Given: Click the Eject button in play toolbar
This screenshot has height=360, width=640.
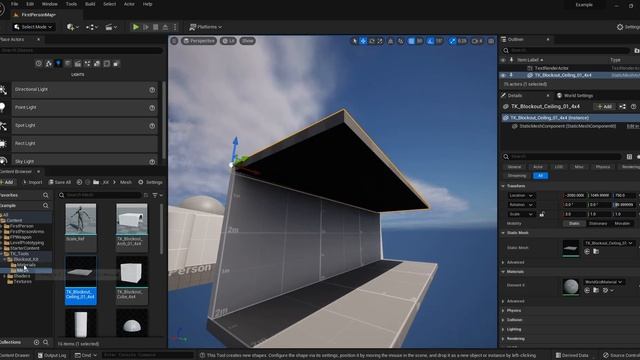Looking at the screenshot, I should pyautogui.click(x=165, y=27).
